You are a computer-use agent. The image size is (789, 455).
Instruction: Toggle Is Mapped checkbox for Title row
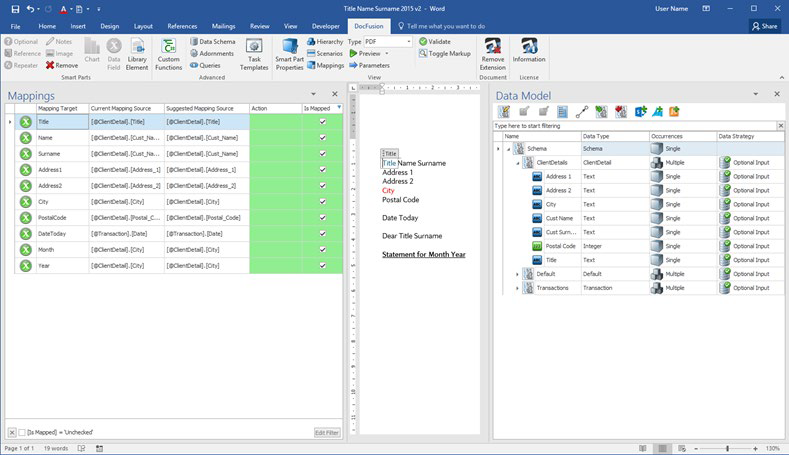323,122
